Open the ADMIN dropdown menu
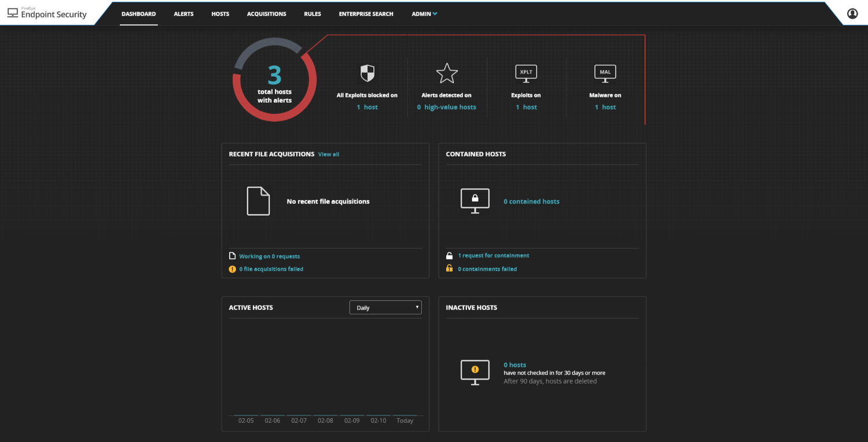The height and width of the screenshot is (442, 868). point(424,13)
